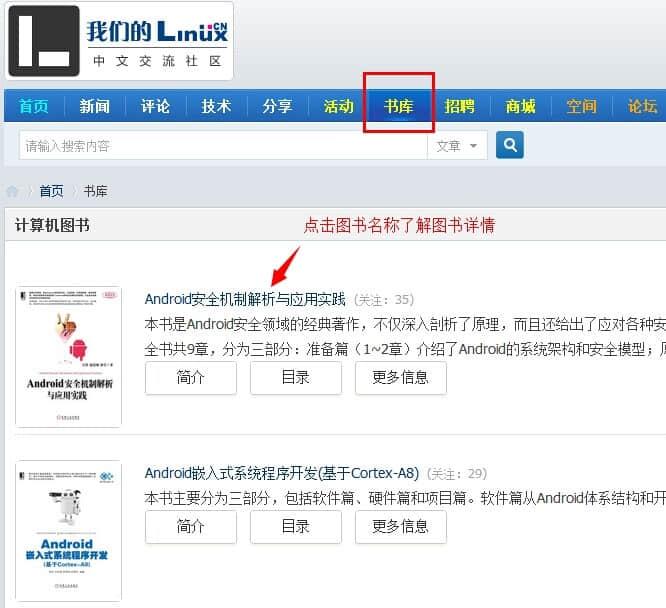Open the 论坛 navigation tab

642,106
